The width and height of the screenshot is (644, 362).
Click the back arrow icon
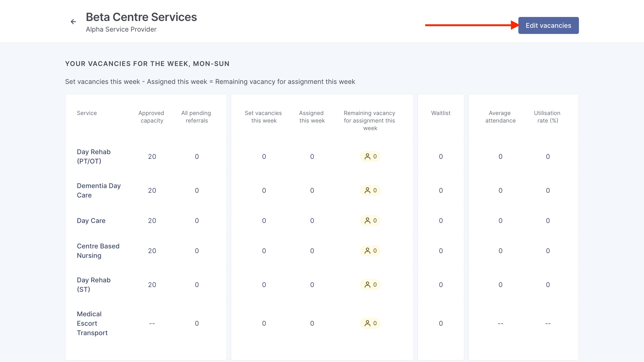pyautogui.click(x=73, y=22)
